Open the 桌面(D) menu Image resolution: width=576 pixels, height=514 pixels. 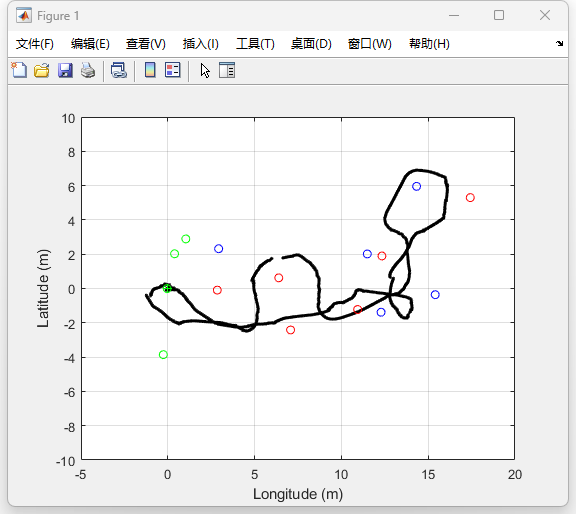311,44
